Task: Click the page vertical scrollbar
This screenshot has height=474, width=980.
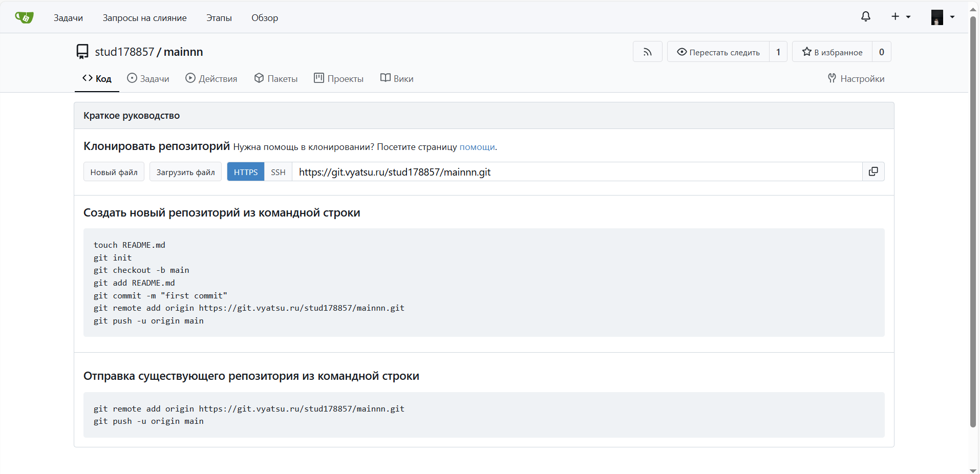Action: coord(973,220)
